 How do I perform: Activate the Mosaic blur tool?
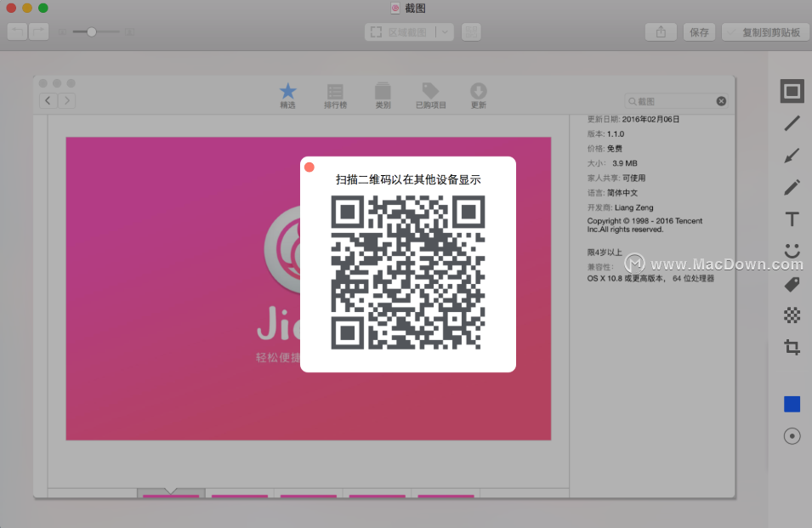tap(792, 315)
